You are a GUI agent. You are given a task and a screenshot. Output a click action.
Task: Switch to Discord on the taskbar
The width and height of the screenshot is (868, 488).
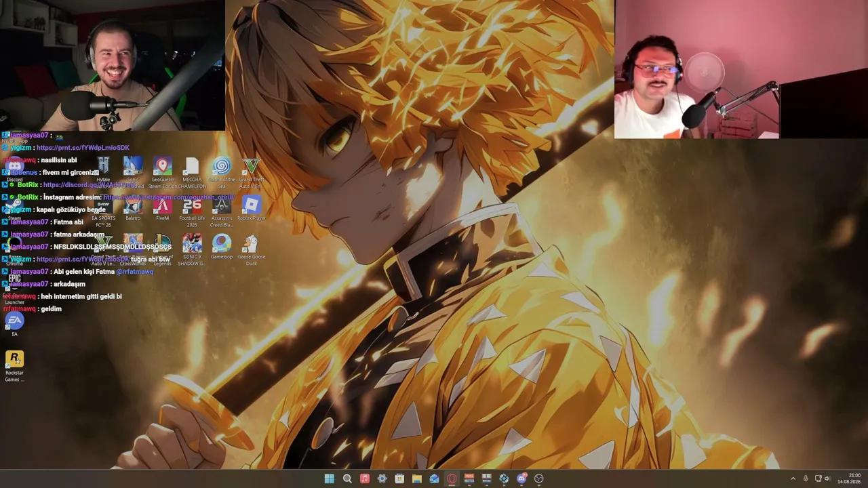pos(521,479)
